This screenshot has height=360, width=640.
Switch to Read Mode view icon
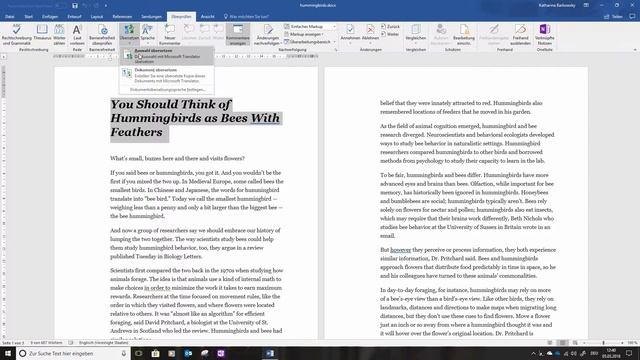tap(550, 343)
